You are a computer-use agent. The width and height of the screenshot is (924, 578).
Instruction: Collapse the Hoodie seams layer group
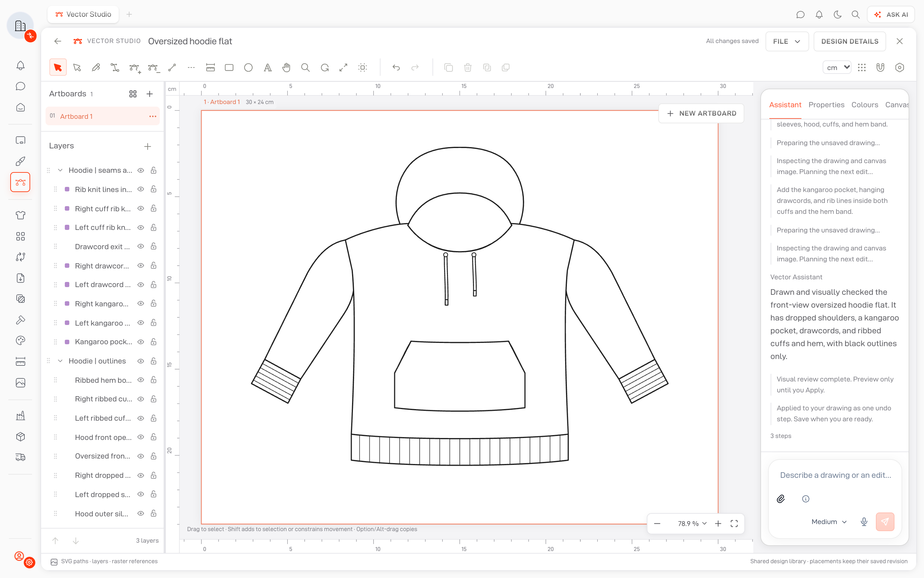(x=60, y=170)
